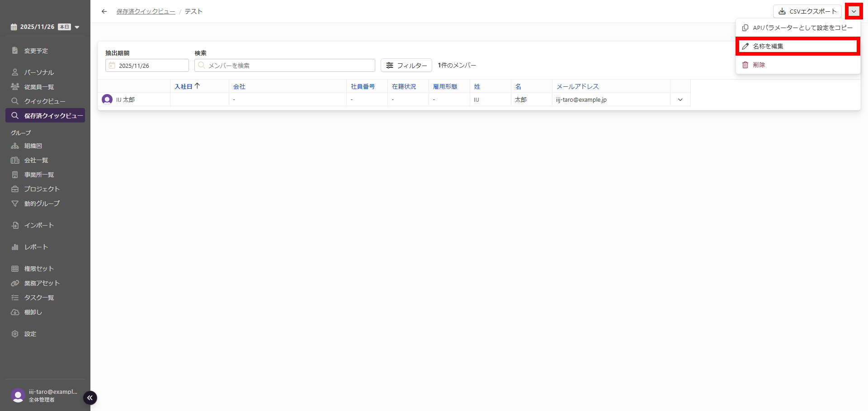Collapse the sidebar with double-chevron icon
This screenshot has width=868, height=411.
tap(90, 398)
